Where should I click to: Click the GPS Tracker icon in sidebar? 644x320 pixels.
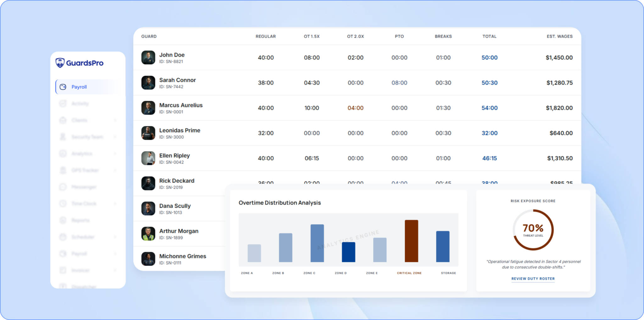coord(63,170)
